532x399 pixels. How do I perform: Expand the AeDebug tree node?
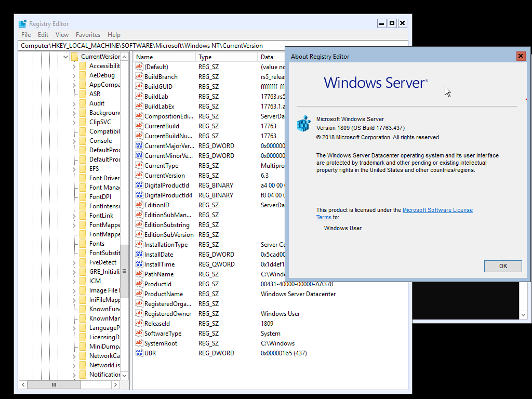[x=74, y=76]
